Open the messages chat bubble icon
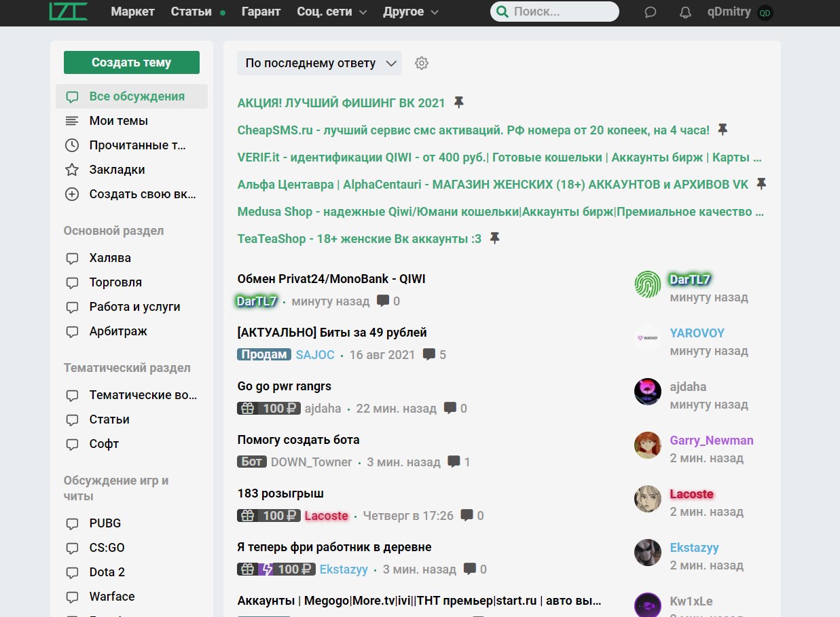The image size is (840, 617). [650, 12]
